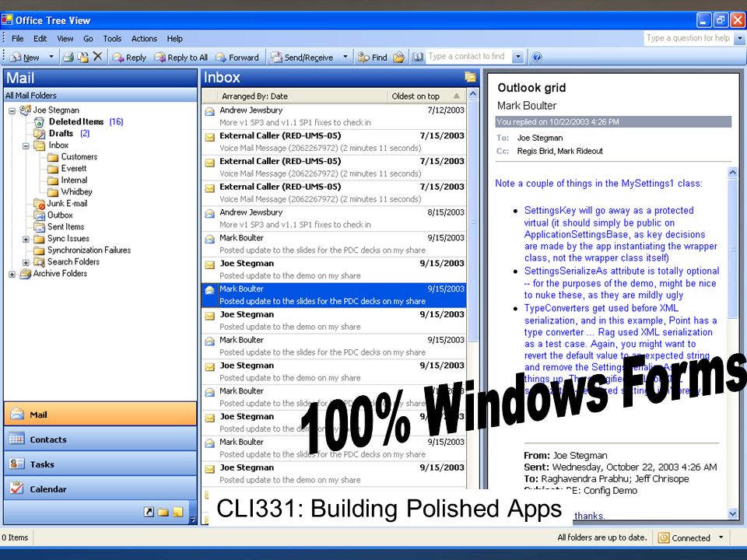This screenshot has height=560, width=747.
Task: Open the help question box dropdown arrow
Action: coord(740,38)
